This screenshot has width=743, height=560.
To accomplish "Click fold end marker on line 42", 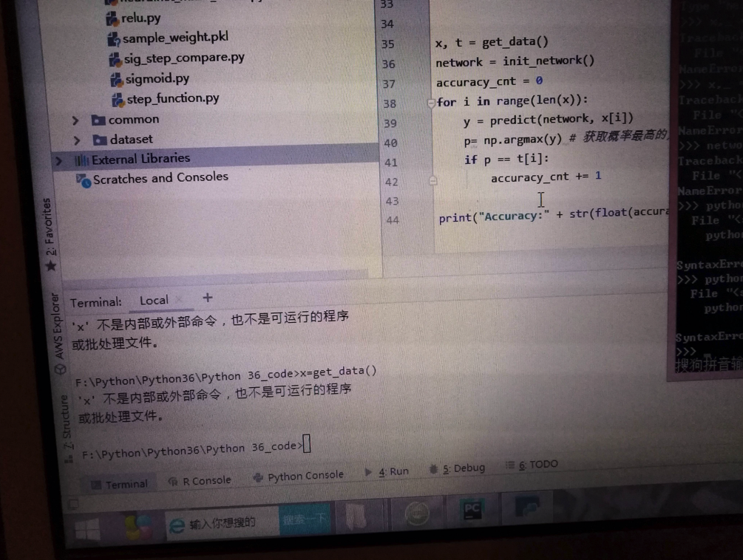I will click(432, 180).
